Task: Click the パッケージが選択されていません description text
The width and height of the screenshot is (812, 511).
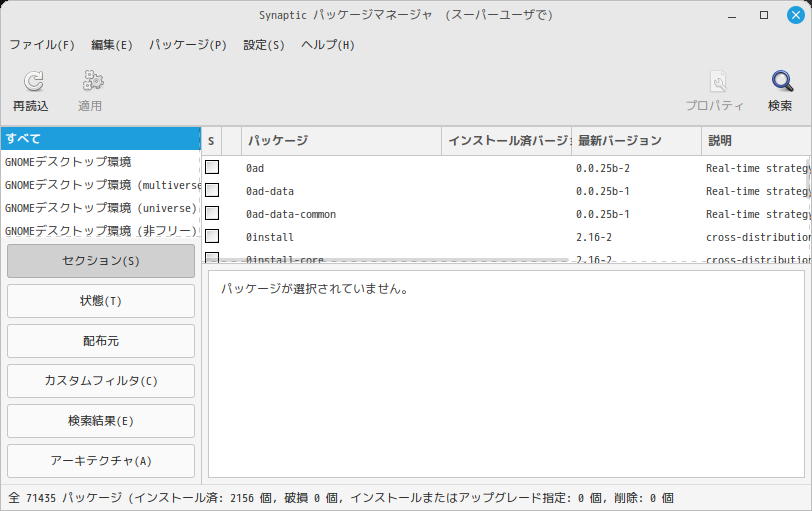Action: pos(315,289)
